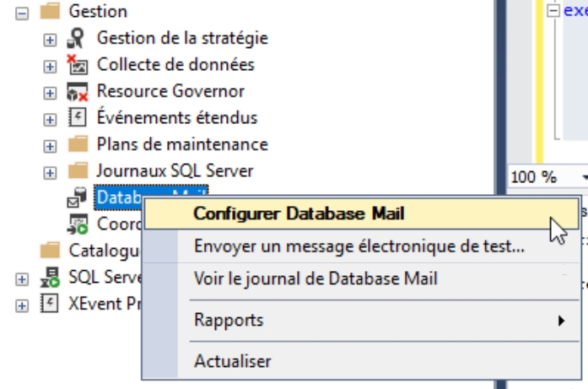
Task: Click the Database Mail envelope icon
Action: 78,198
